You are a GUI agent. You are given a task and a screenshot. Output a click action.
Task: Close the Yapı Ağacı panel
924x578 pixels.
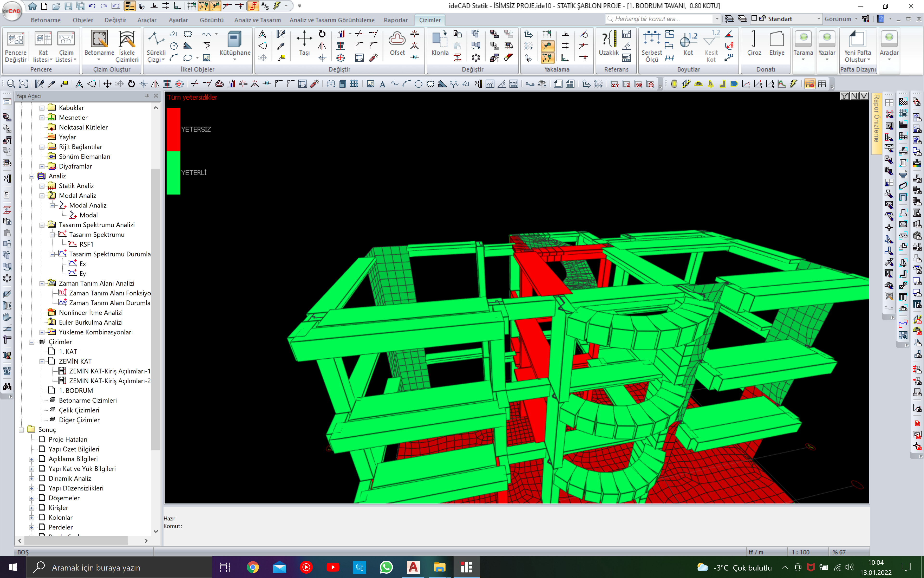point(156,96)
